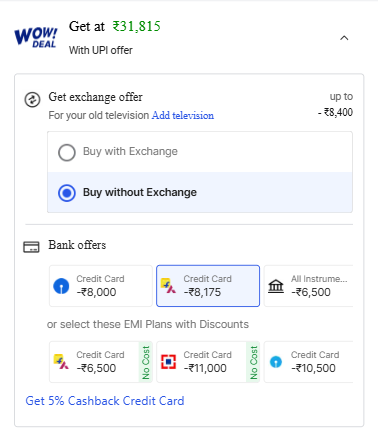Click the SBI logo on ₹8,000 offer
Image resolution: width=378 pixels, height=435 pixels.
pyautogui.click(x=61, y=286)
